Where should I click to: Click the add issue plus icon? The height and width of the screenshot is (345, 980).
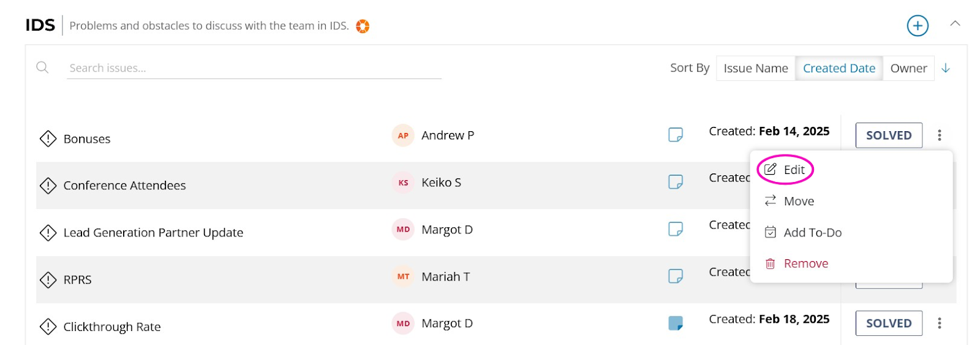tap(918, 26)
